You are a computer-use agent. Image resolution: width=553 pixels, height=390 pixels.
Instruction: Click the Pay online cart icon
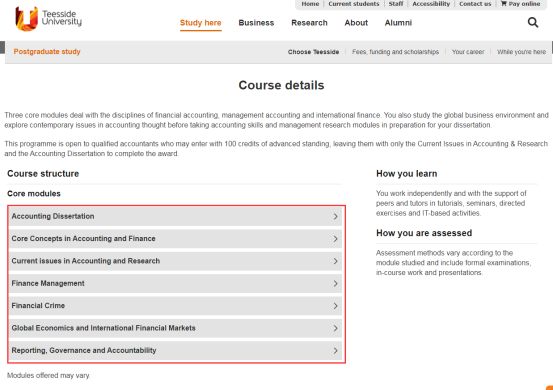[504, 4]
